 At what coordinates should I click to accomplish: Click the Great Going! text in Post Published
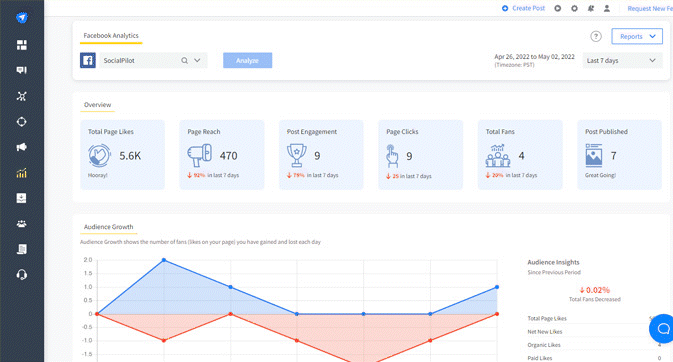pyautogui.click(x=600, y=175)
